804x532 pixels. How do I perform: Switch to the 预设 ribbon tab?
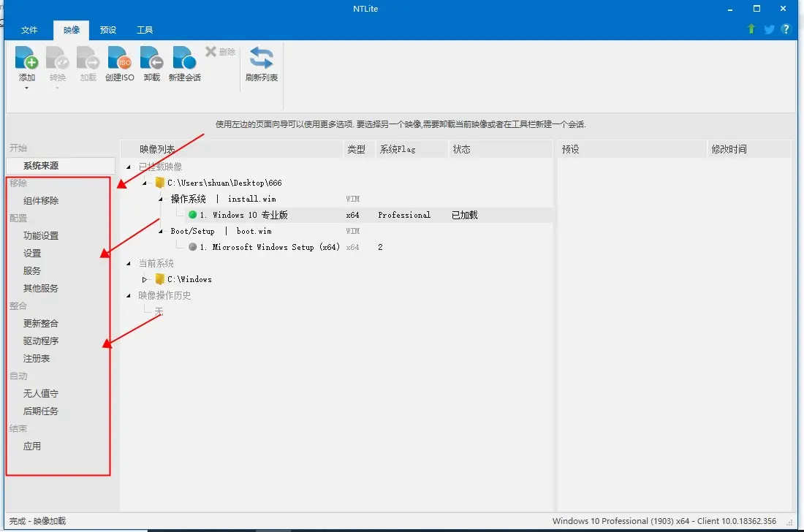pyautogui.click(x=107, y=30)
